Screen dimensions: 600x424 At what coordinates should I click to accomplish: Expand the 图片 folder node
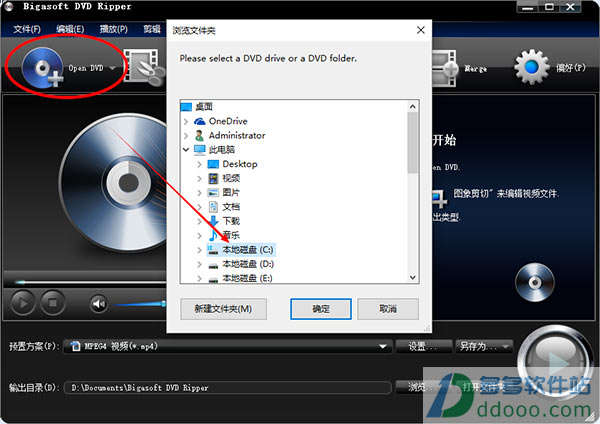pos(199,192)
